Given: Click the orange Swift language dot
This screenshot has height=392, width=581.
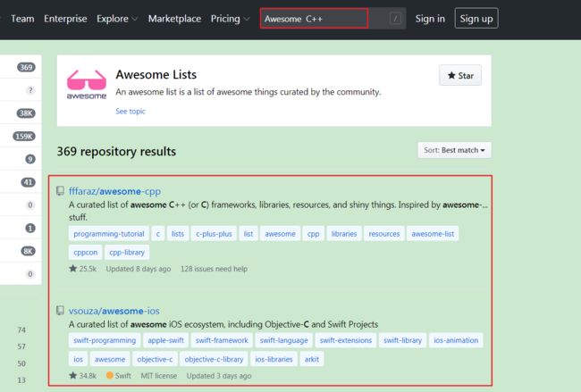Looking at the screenshot, I should coord(109,375).
